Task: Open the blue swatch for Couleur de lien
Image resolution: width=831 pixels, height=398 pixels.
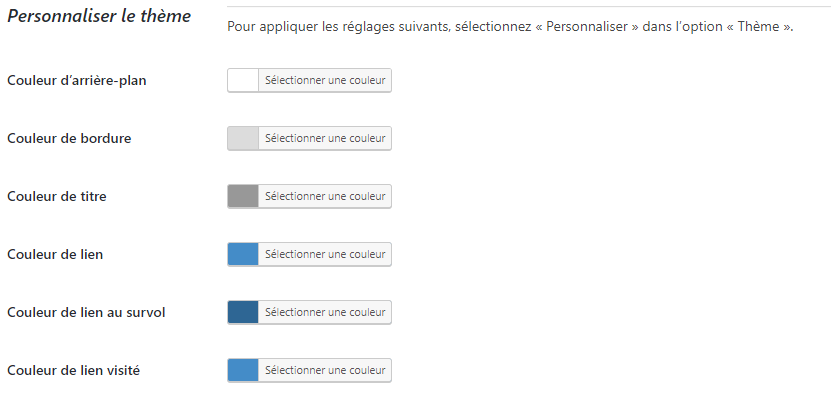Action: tap(243, 254)
